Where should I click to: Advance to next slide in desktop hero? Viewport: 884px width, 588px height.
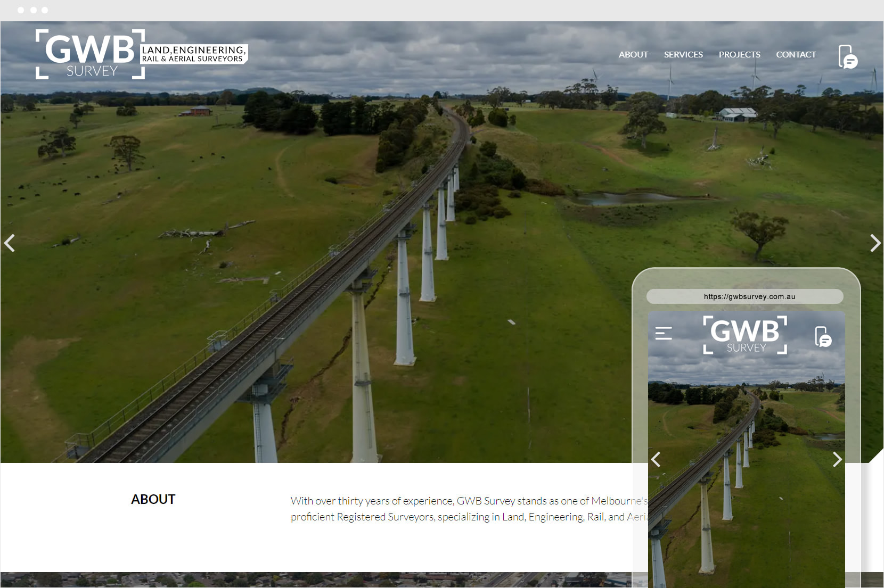(x=874, y=243)
